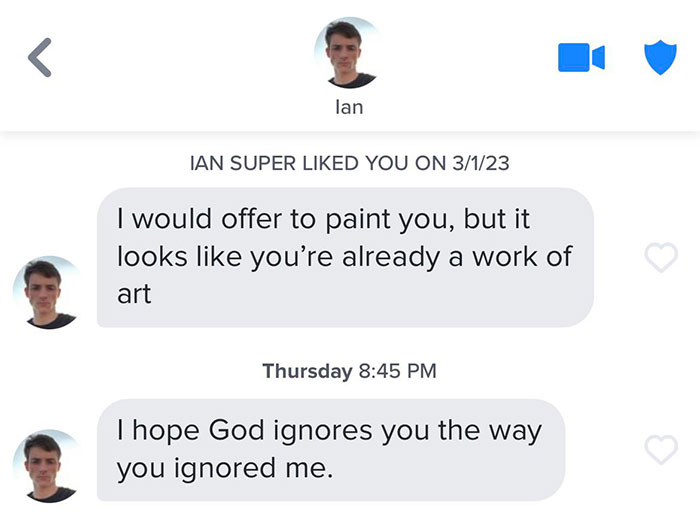This screenshot has height=521, width=700.
Task: Click the '8:45 PM' time text
Action: point(397,371)
